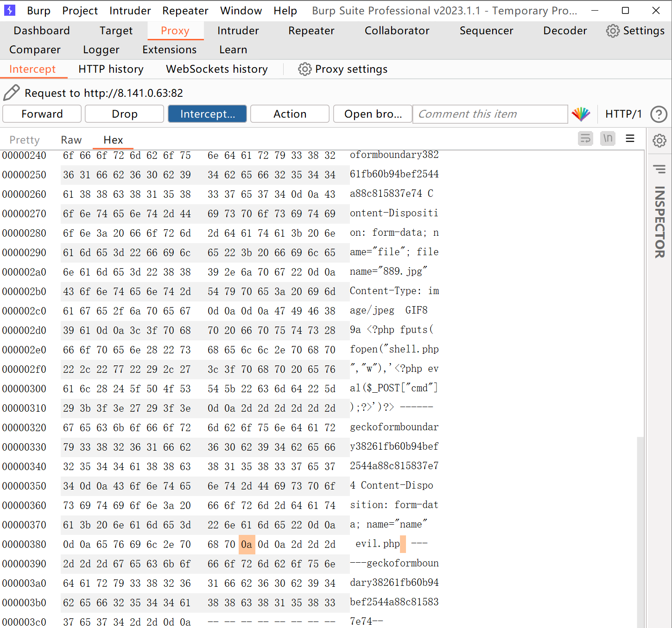Click the pencil edit icon beside the request URL
The height and width of the screenshot is (628, 672).
pyautogui.click(x=12, y=93)
